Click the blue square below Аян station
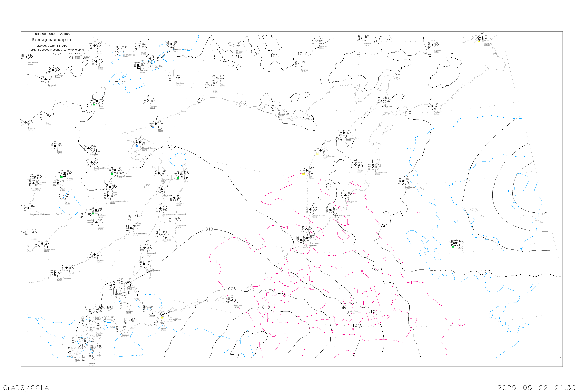This screenshot has height=392, width=588. coord(153,127)
